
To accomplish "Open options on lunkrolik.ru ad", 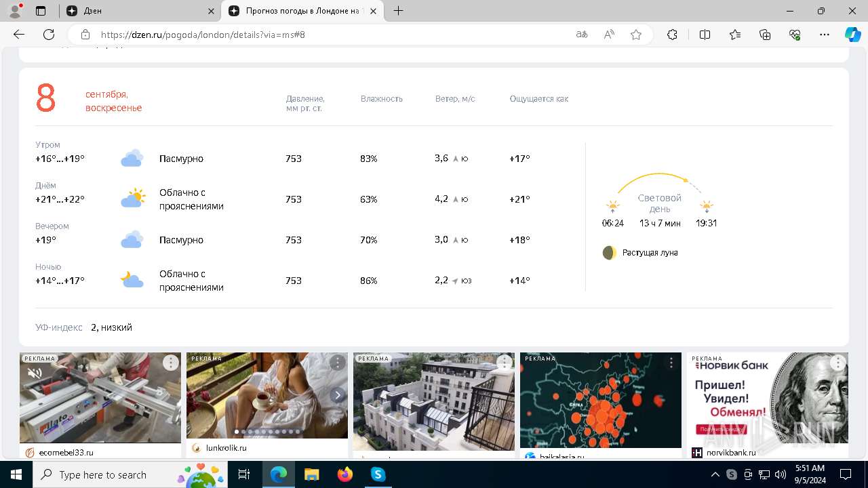I will tap(337, 363).
